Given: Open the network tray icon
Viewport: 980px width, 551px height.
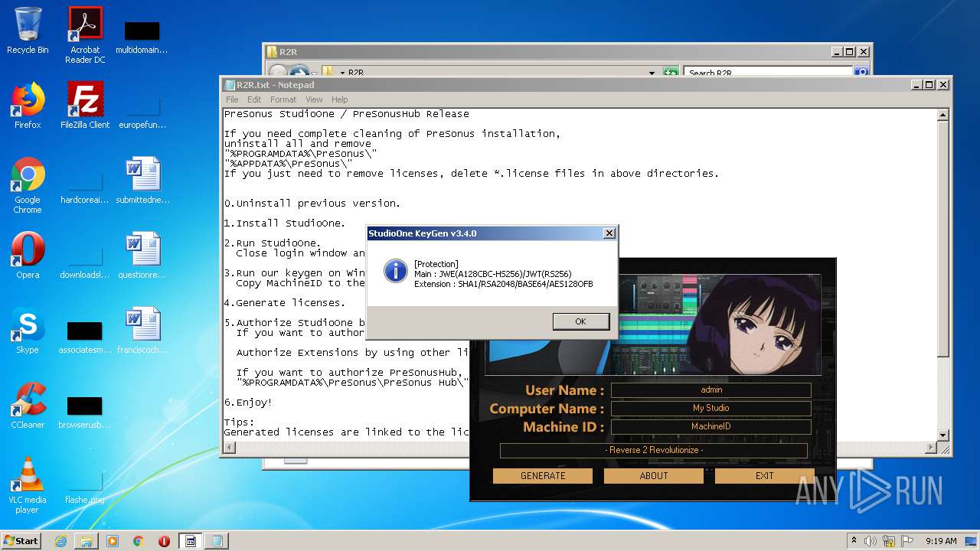Looking at the screenshot, I should [x=890, y=541].
